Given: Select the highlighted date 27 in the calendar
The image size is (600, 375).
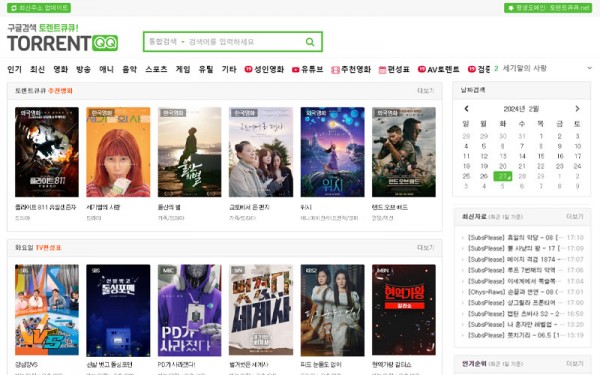Looking at the screenshot, I should click(x=503, y=176).
